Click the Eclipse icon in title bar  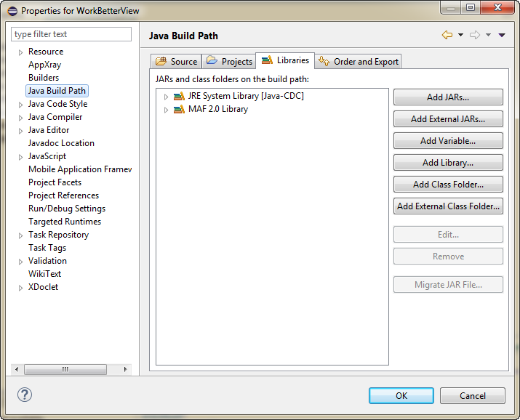click(12, 11)
